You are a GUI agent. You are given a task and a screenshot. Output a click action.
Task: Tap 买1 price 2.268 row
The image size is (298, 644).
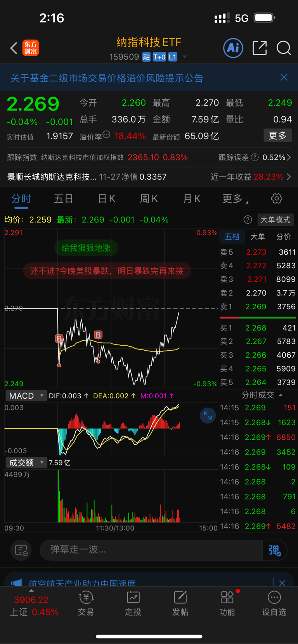click(258, 328)
